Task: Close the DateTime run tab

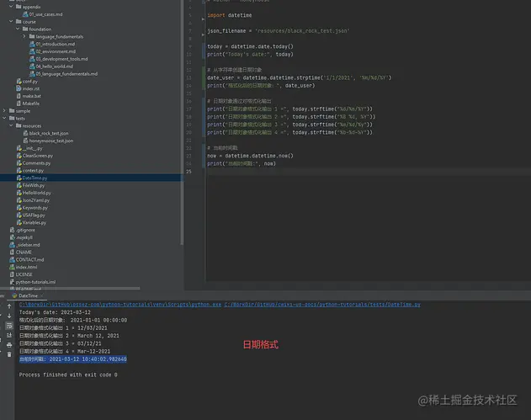Action: pyautogui.click(x=41, y=295)
